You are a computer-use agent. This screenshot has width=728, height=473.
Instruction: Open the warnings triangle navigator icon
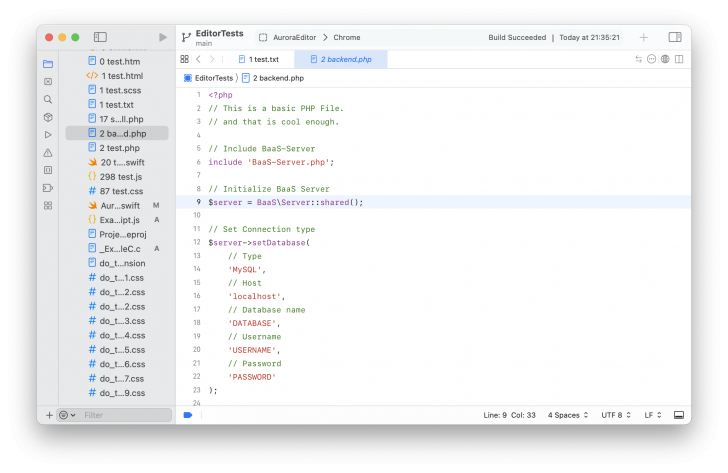click(x=48, y=153)
